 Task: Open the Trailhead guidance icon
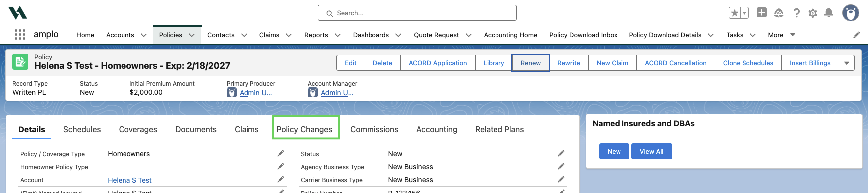tap(779, 13)
